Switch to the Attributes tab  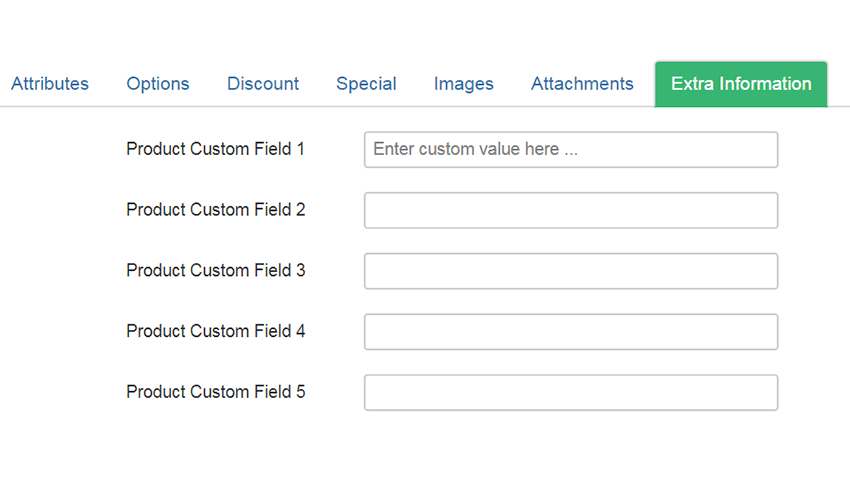coord(50,84)
